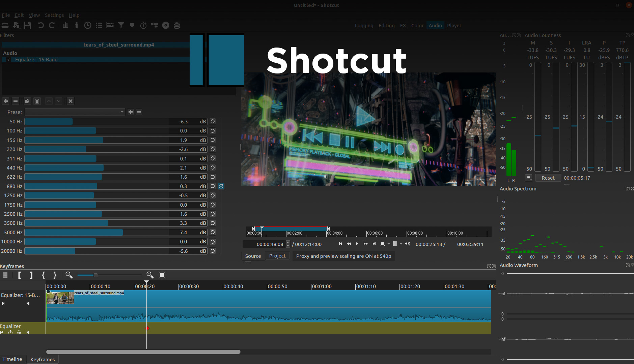
Task: Toggle the player grid display
Action: 395,244
